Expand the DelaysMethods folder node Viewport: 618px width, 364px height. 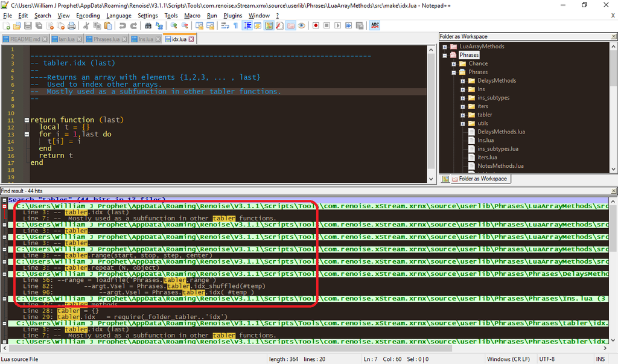pyautogui.click(x=463, y=81)
